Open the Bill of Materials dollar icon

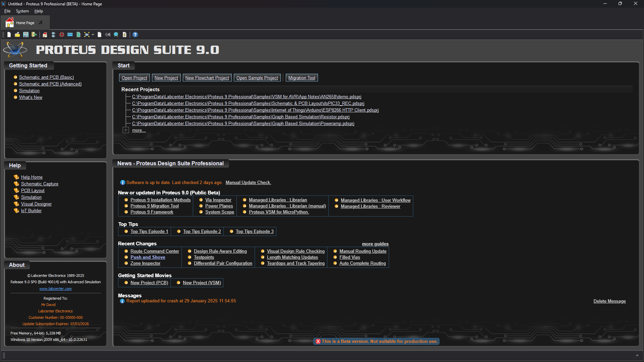pos(124,35)
